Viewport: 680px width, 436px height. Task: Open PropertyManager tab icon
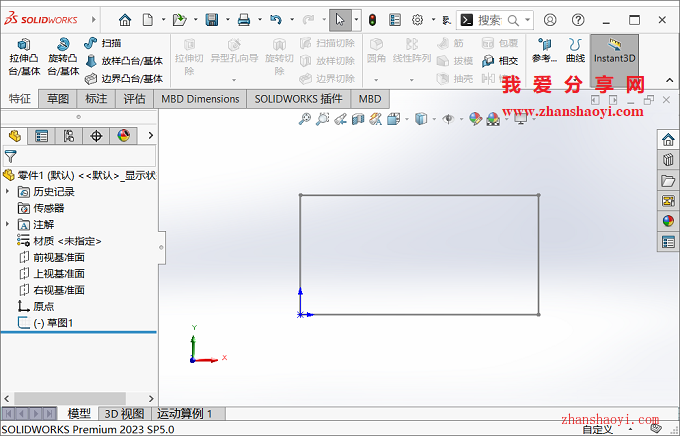42,136
